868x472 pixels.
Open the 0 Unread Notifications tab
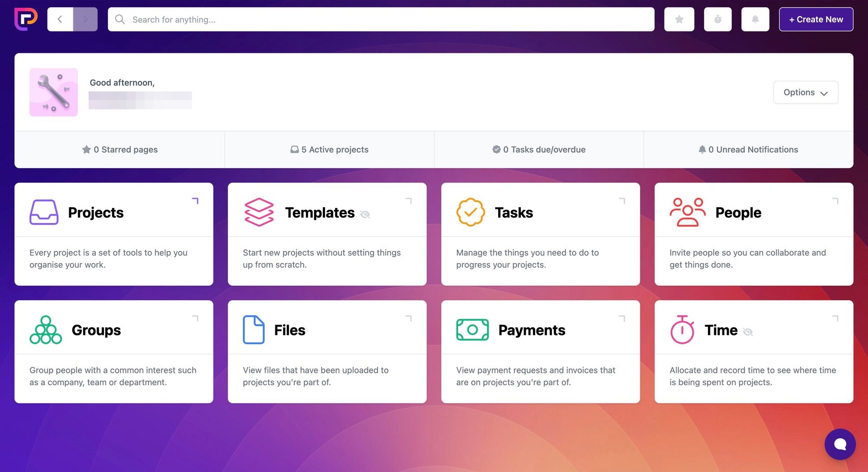749,150
